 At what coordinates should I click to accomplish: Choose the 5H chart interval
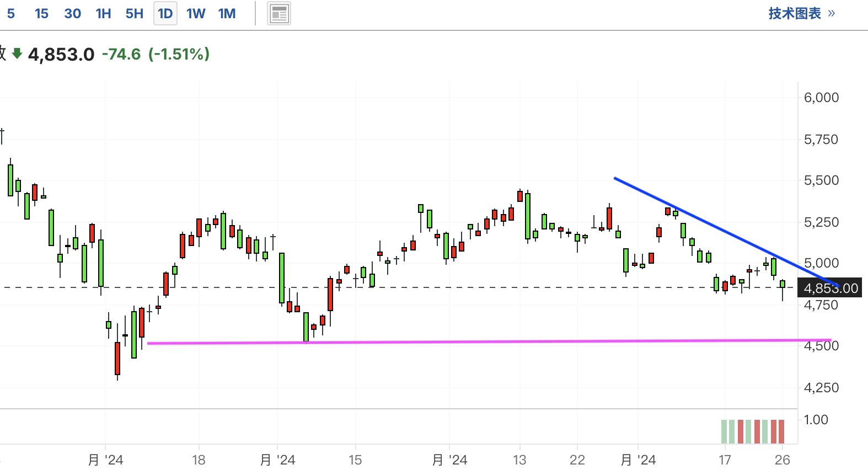[x=134, y=14]
